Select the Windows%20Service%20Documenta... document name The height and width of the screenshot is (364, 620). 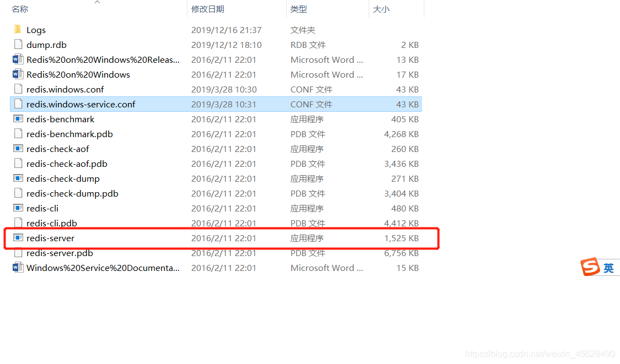[103, 268]
